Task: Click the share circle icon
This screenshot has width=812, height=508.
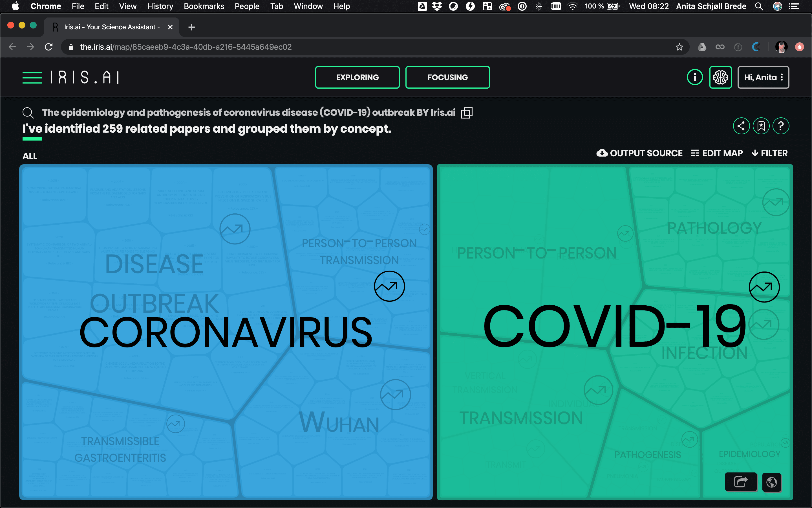Action: [741, 126]
